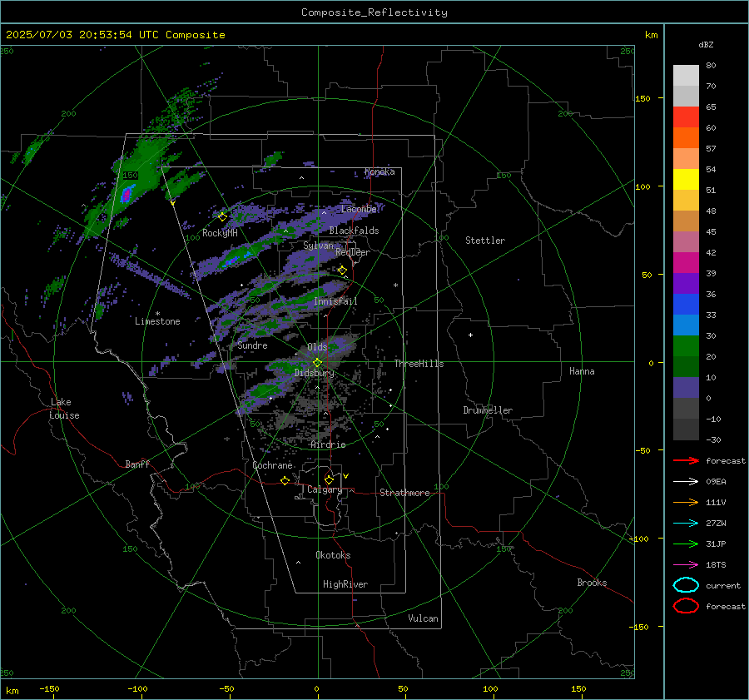
Task: Click the Brooks label
Action: point(592,583)
